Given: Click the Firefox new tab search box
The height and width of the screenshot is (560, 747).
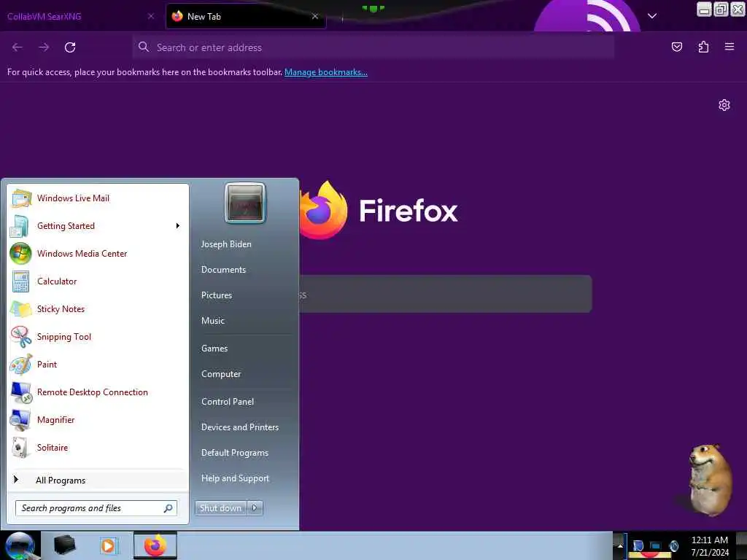Looking at the screenshot, I should tap(446, 294).
